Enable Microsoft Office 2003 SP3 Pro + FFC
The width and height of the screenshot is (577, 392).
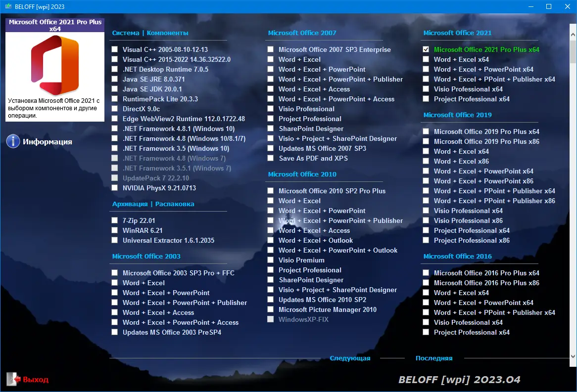click(x=115, y=273)
